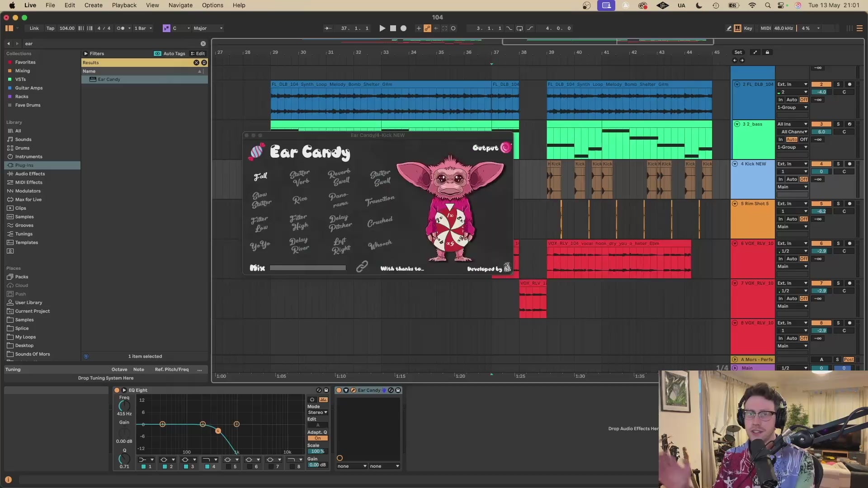Toggle the Scale Mode icon beside key C
This screenshot has width=868, height=488.
166,28
